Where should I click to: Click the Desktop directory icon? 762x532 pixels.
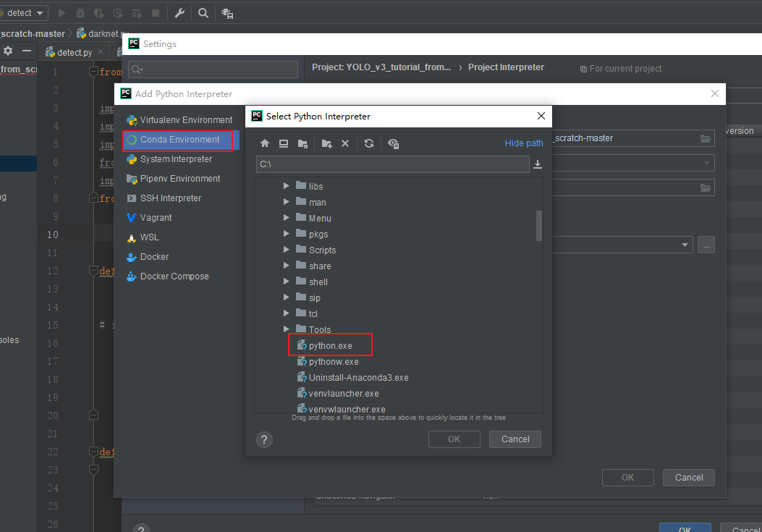pyautogui.click(x=284, y=143)
